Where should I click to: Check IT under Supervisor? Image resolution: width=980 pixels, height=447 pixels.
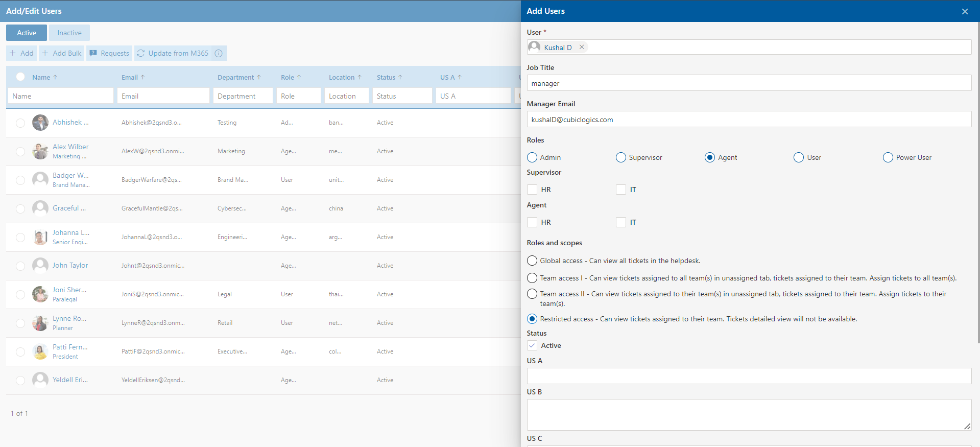point(621,190)
